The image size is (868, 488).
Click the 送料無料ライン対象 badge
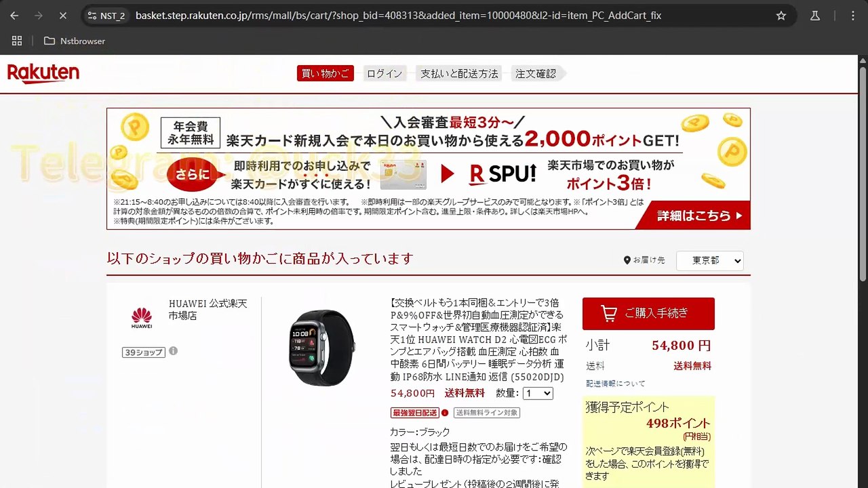pos(487,413)
